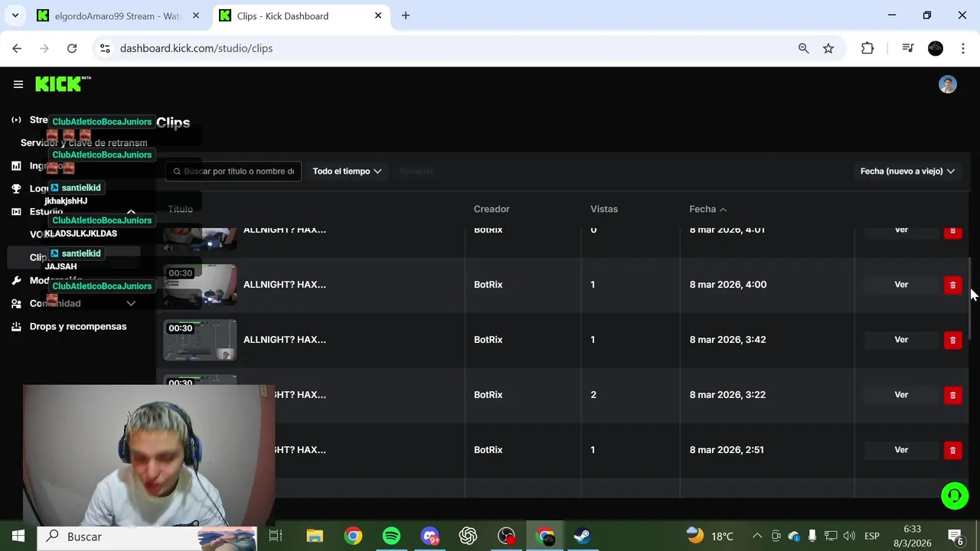This screenshot has height=551, width=980.
Task: Click the address bar URL
Action: click(x=196, y=48)
